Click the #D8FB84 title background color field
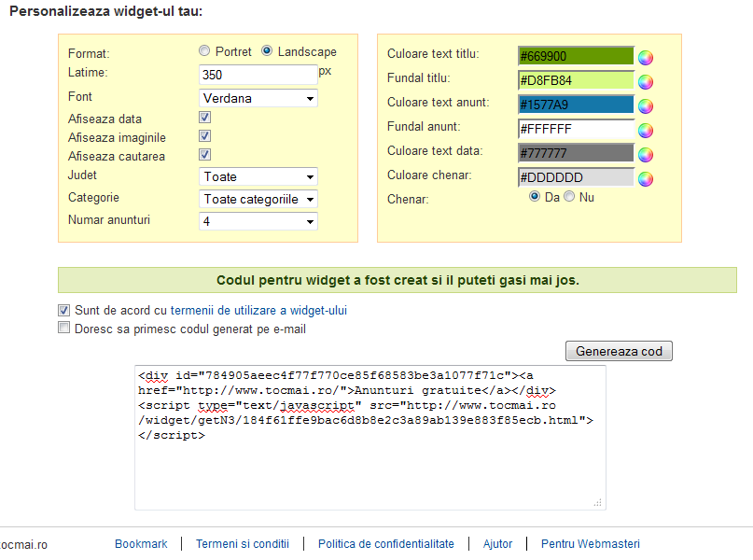This screenshot has width=753, height=560. (x=577, y=80)
